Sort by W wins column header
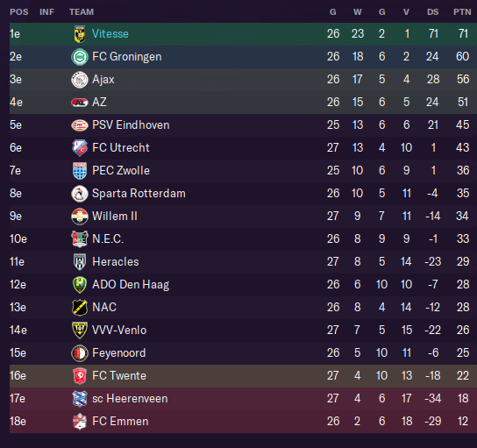The image size is (477, 448). click(x=358, y=12)
